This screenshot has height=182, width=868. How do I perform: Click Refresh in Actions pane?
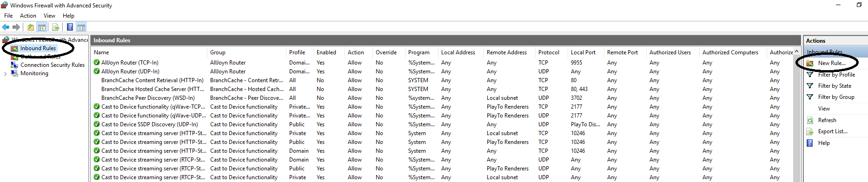tap(827, 120)
